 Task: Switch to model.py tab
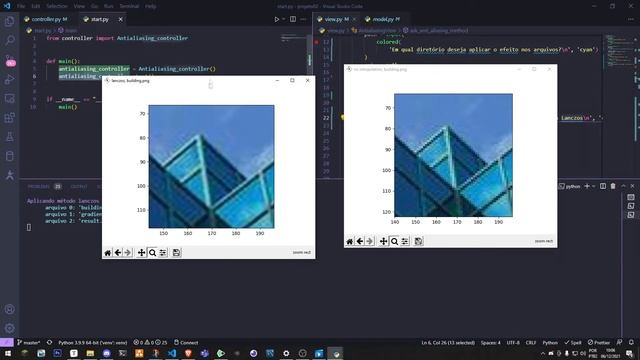pyautogui.click(x=383, y=19)
